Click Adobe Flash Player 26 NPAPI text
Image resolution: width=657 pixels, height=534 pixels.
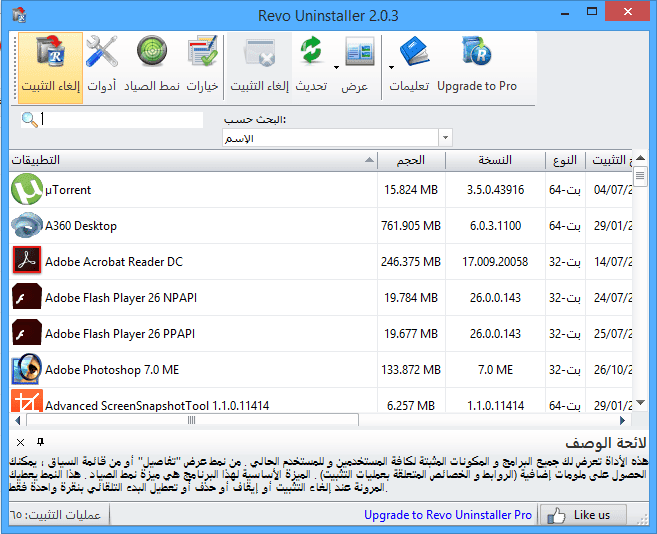click(121, 298)
